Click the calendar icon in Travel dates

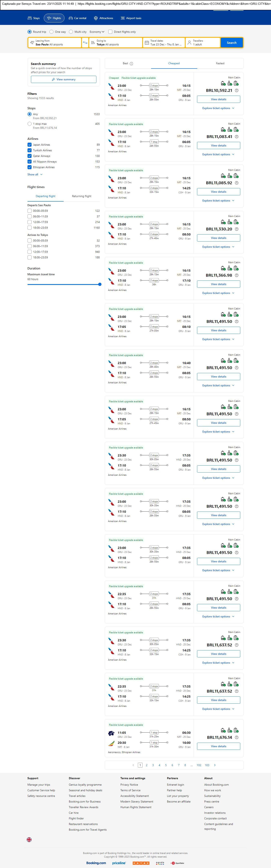click(147, 43)
